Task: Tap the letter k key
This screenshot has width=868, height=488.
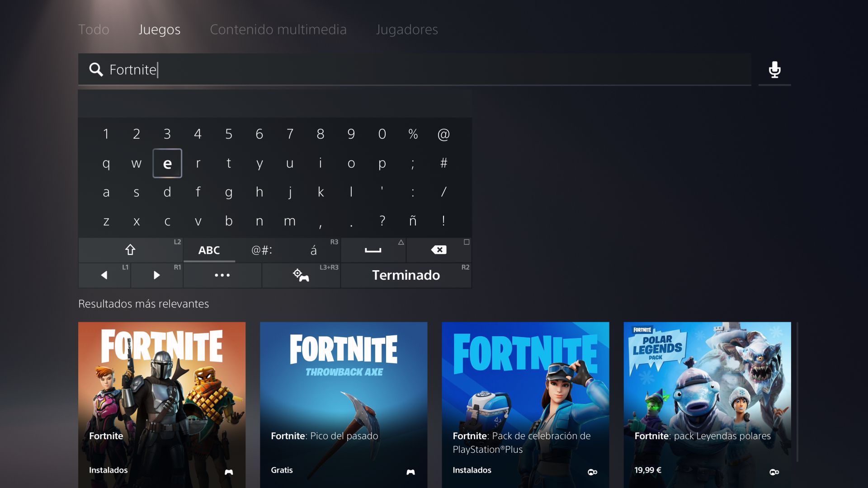Action: [321, 192]
